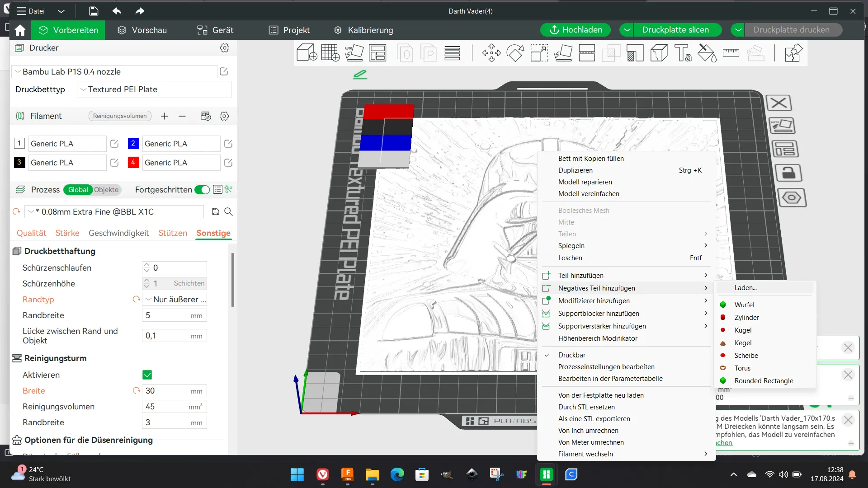Open the support painting tool
The image size is (868, 488).
point(635,53)
